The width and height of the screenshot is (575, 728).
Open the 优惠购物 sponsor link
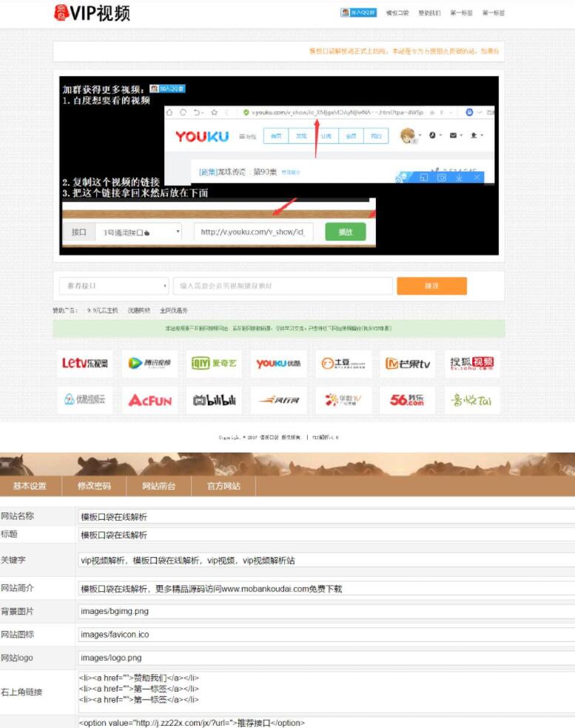[x=139, y=310]
